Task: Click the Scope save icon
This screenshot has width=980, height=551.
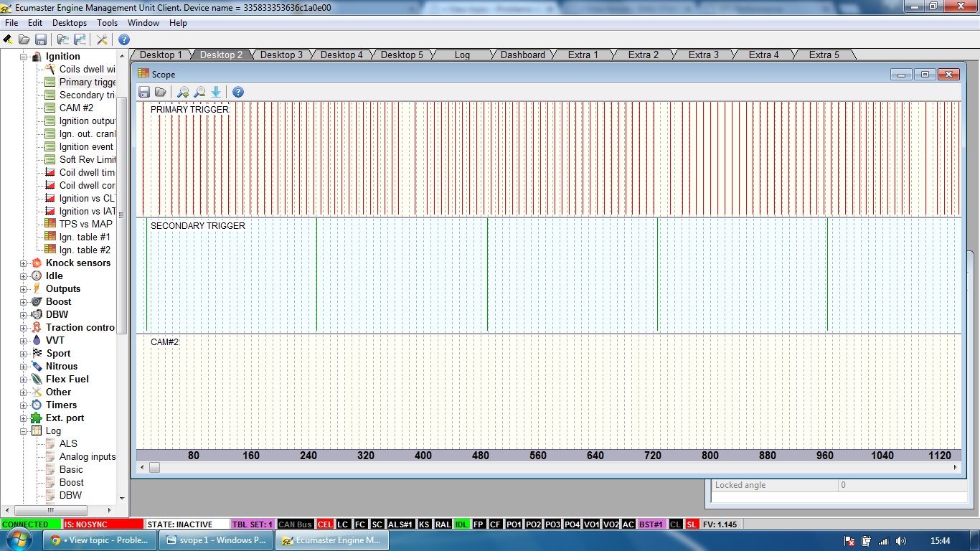Action: (x=144, y=92)
